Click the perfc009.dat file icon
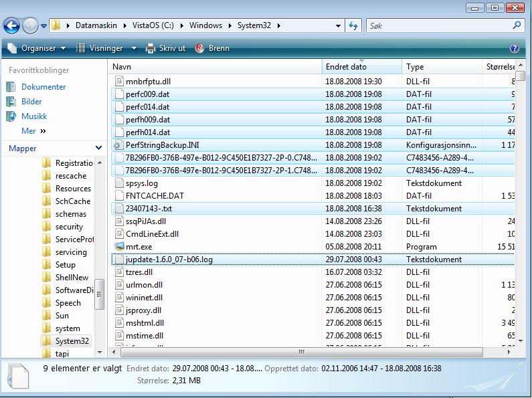Viewport: 532px width, 398px height. (x=119, y=94)
